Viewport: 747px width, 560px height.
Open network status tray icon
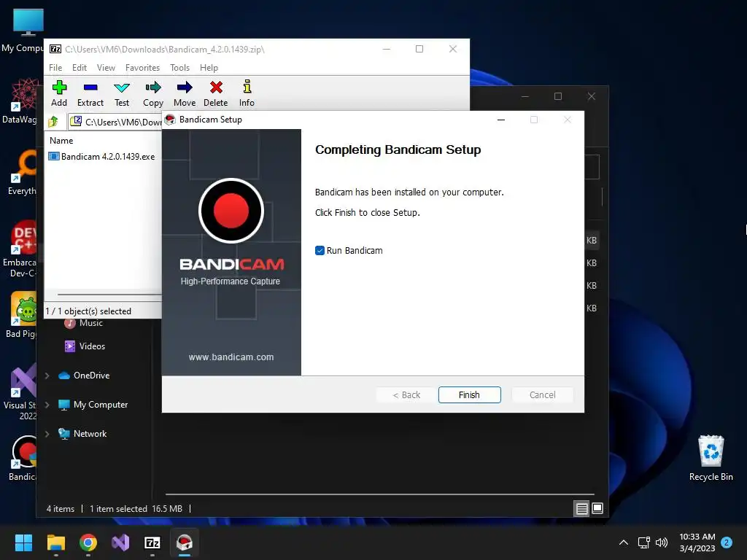[x=644, y=542]
